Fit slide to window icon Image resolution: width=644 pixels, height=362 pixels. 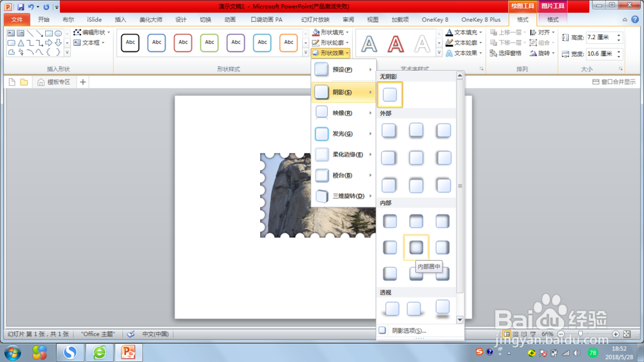627,334
